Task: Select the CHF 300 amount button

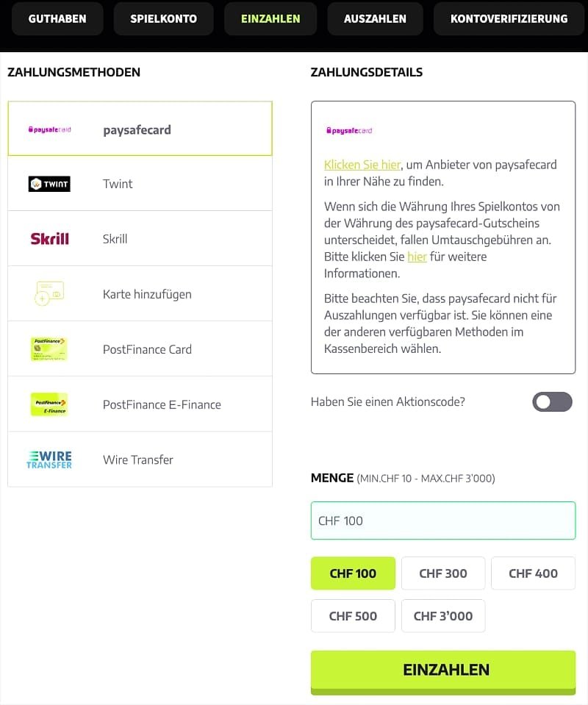Action: (443, 573)
